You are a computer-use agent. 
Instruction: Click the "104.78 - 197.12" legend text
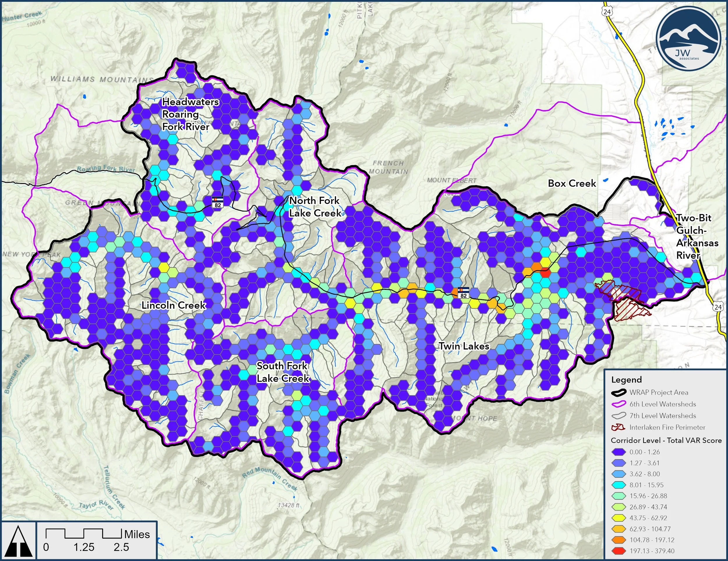click(x=652, y=540)
